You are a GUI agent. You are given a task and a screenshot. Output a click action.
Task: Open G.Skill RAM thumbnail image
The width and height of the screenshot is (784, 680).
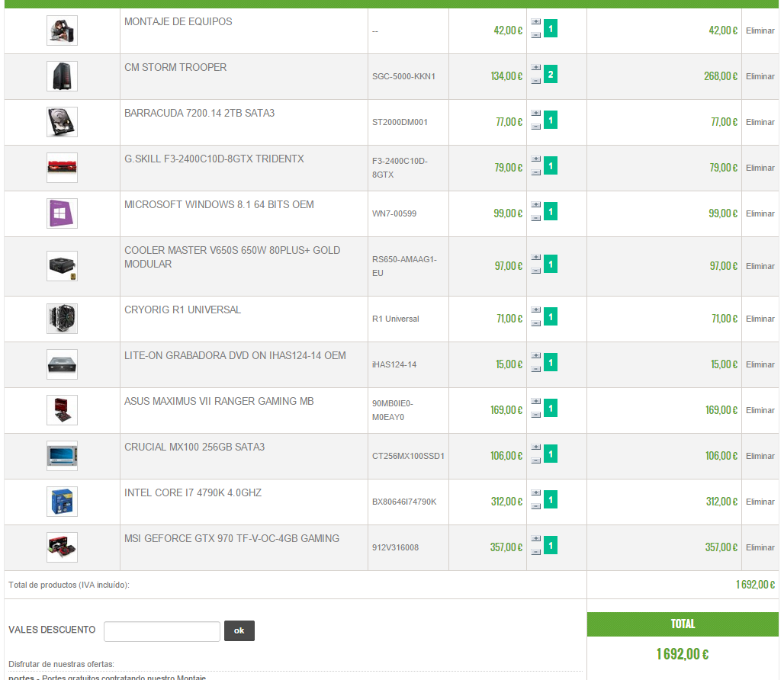(x=62, y=168)
